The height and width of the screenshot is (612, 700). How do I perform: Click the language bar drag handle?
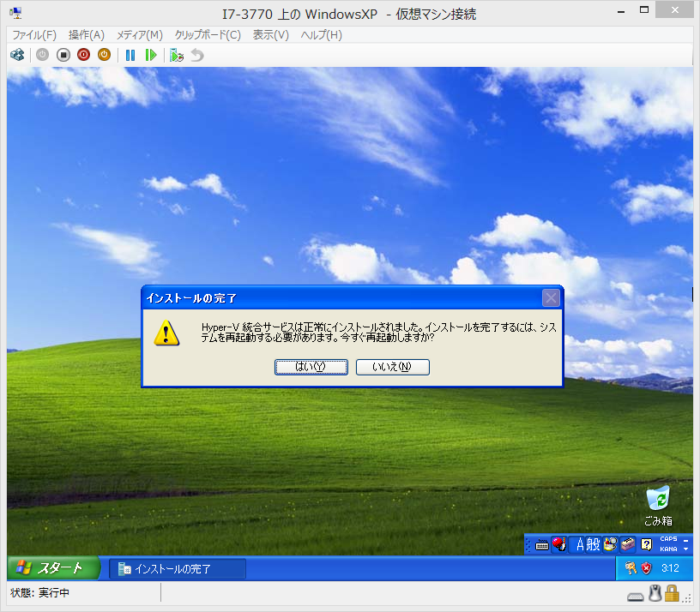[x=528, y=544]
